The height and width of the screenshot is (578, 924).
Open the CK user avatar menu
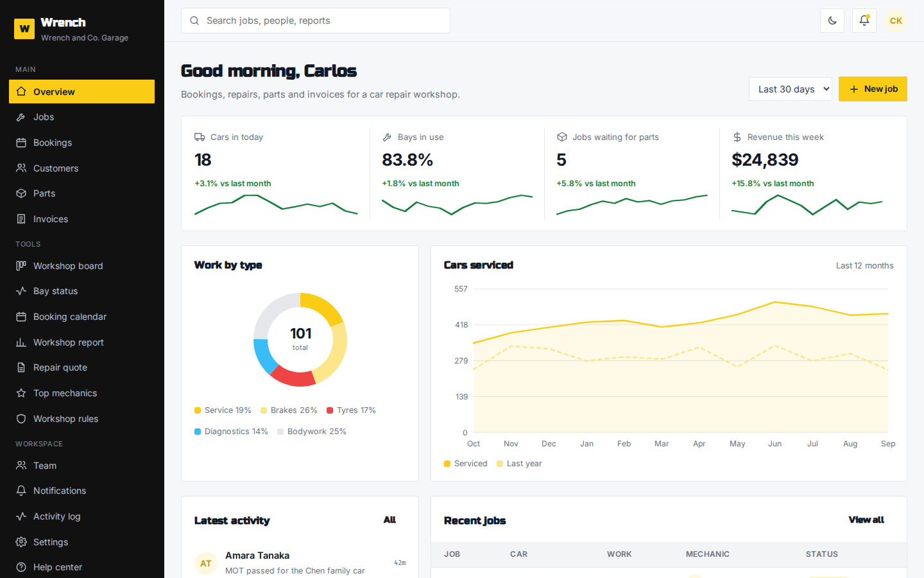[x=896, y=21]
